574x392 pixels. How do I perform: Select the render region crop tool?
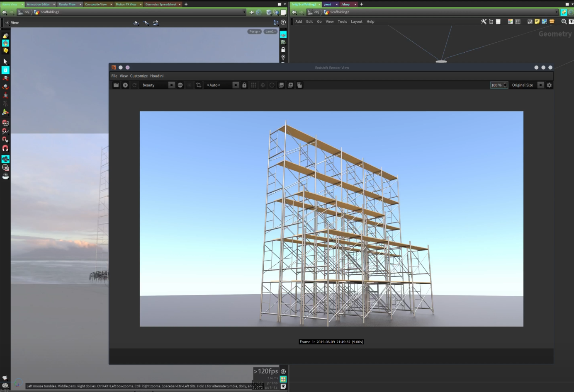coord(198,85)
